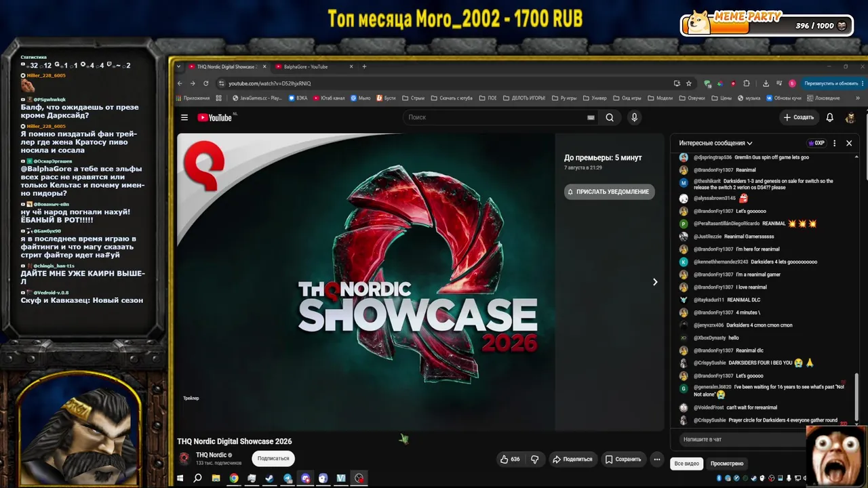Show more bookmarks with the overflow chevron
The height and width of the screenshot is (488, 868).
[x=858, y=98]
